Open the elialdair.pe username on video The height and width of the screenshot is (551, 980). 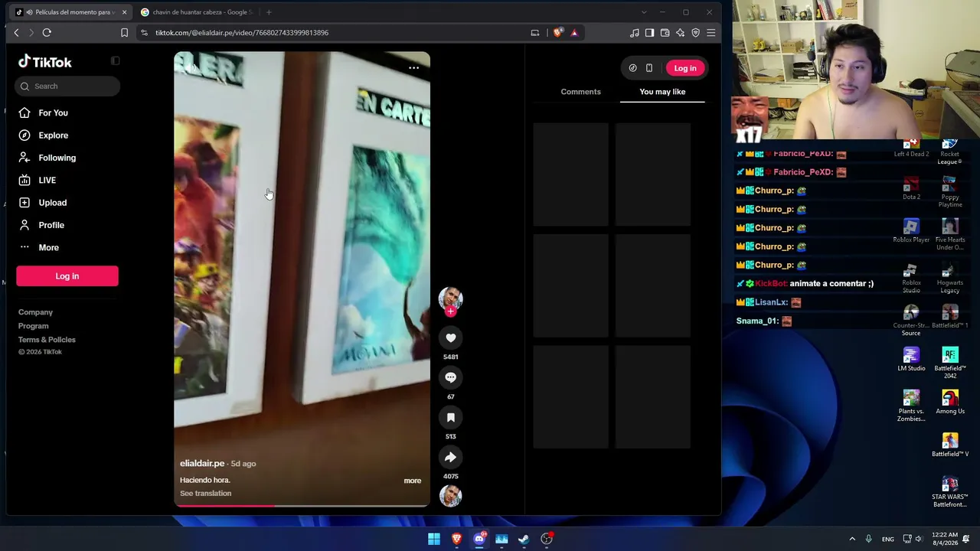click(x=202, y=464)
